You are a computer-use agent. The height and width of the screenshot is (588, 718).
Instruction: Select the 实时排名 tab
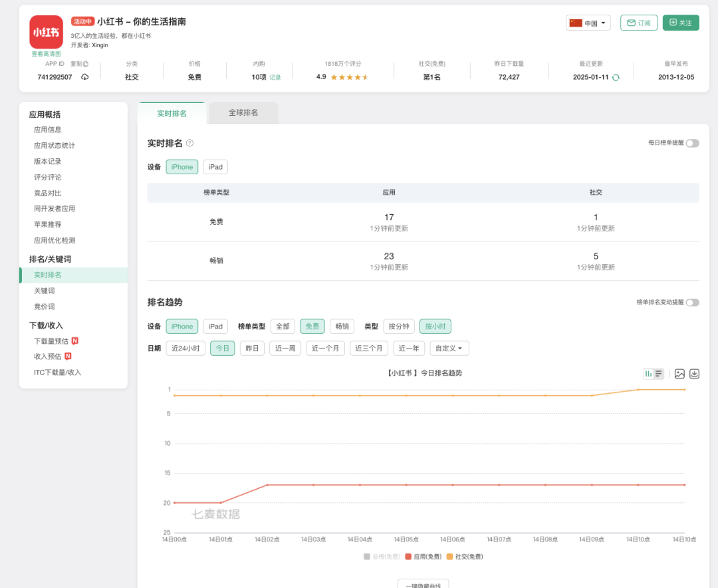click(172, 113)
